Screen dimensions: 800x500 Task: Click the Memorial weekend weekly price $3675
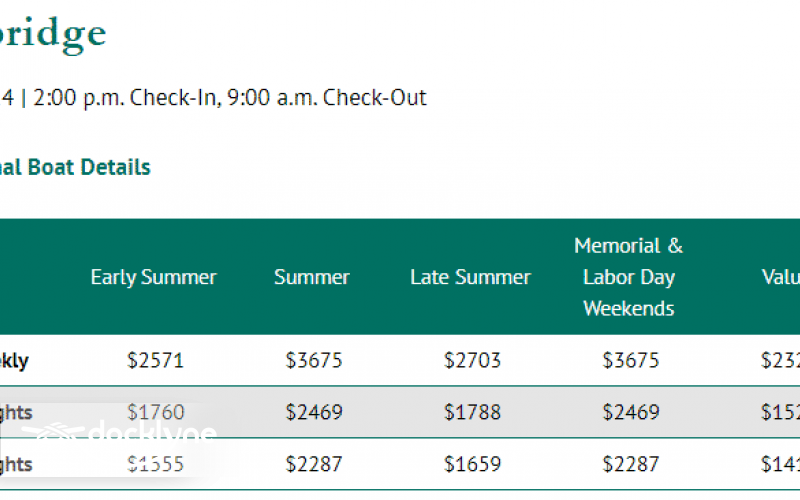point(631,360)
